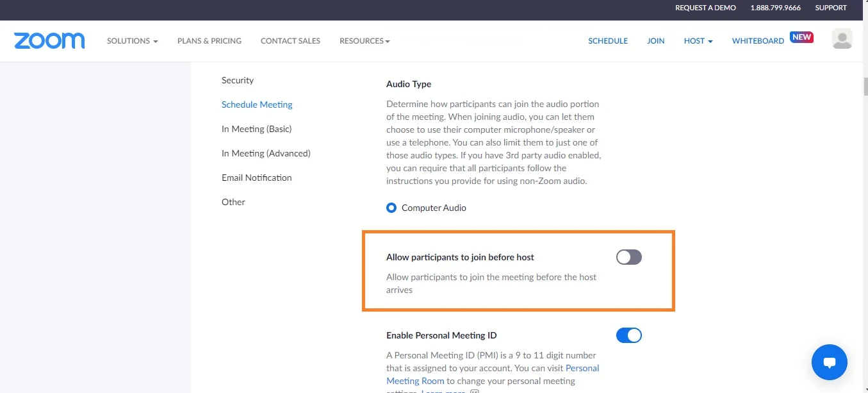Expand the Resources dropdown
This screenshot has width=868, height=393.
pos(364,40)
